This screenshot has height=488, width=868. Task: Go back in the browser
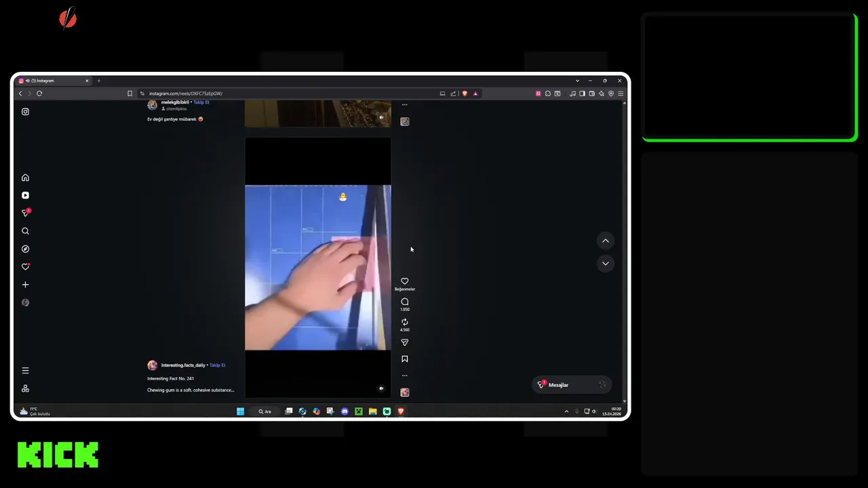click(x=20, y=94)
